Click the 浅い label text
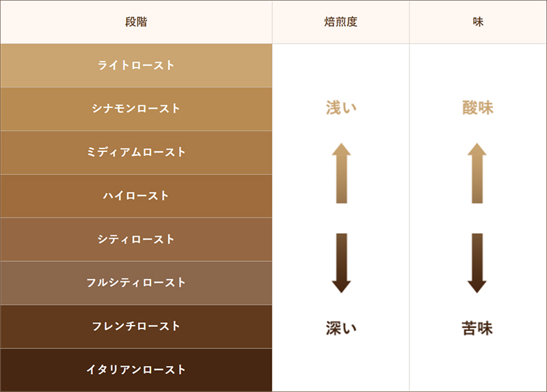The width and height of the screenshot is (547, 392). (x=341, y=107)
